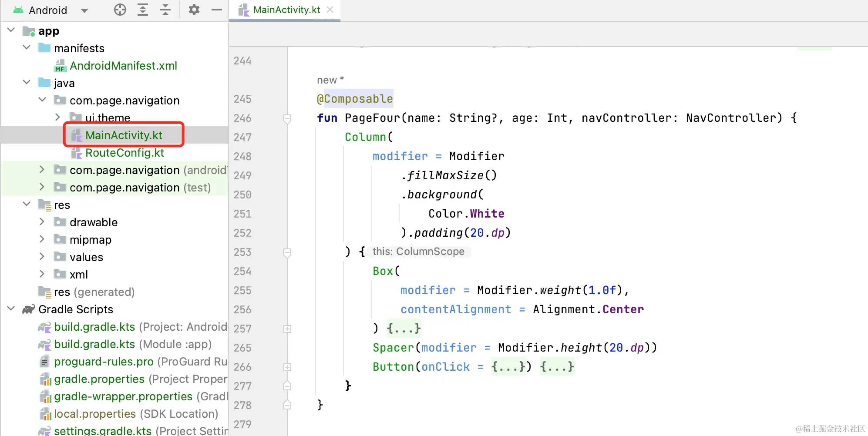Click the Gradle elephant icon for Gradle Scripts
Viewport: 868px width, 436px height.
[29, 309]
